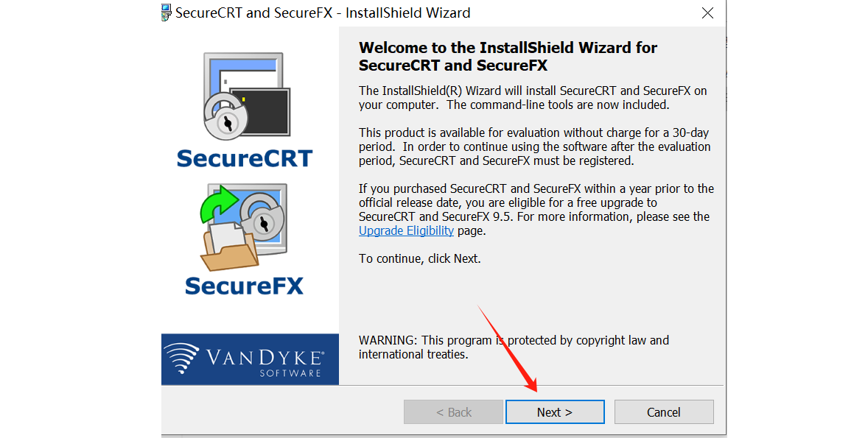The image size is (868, 438).
Task: Click the window title text in the title bar
Action: pyautogui.click(x=323, y=13)
